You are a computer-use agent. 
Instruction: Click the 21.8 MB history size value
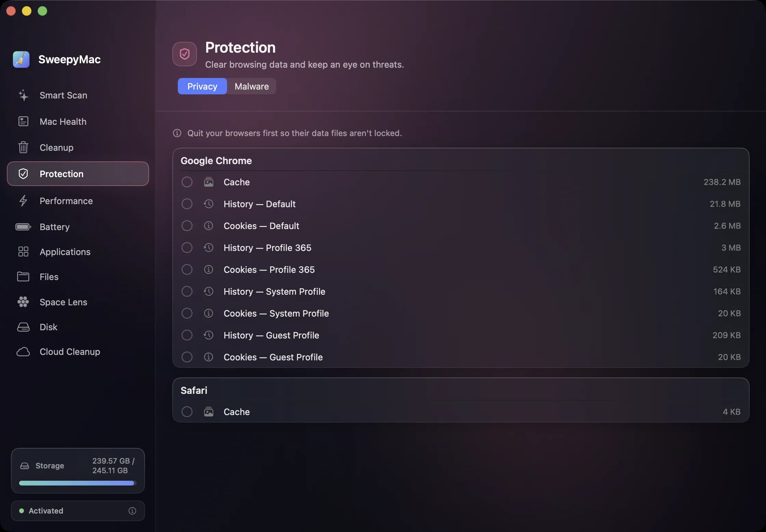pyautogui.click(x=725, y=204)
